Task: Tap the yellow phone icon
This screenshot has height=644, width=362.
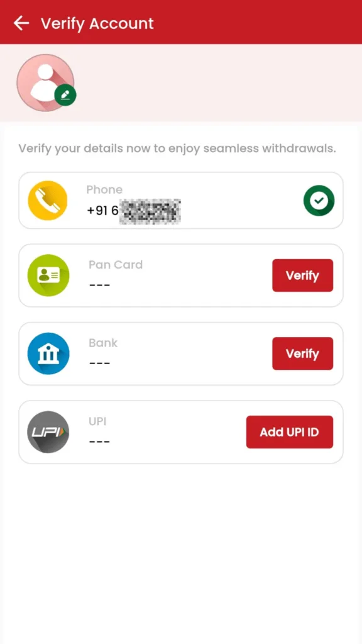Action: pyautogui.click(x=47, y=201)
